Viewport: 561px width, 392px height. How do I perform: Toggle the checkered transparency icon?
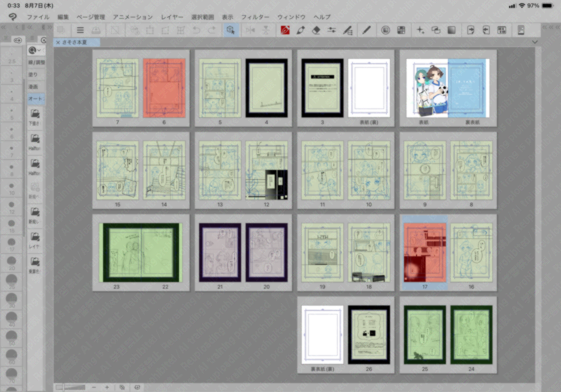[401, 30]
